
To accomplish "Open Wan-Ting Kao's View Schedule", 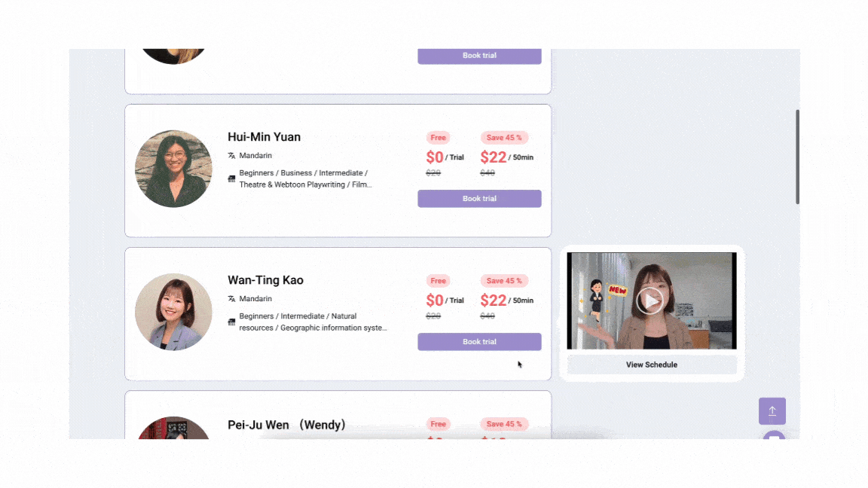I will [651, 364].
